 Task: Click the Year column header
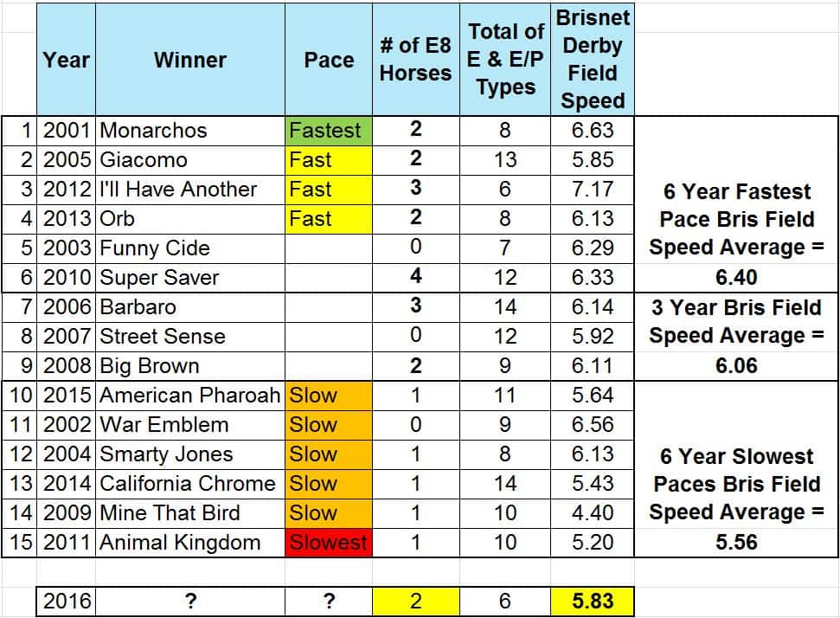pyautogui.click(x=67, y=60)
